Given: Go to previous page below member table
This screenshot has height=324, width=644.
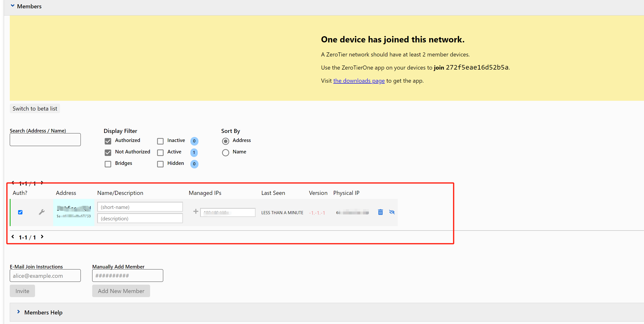Looking at the screenshot, I should pos(13,237).
